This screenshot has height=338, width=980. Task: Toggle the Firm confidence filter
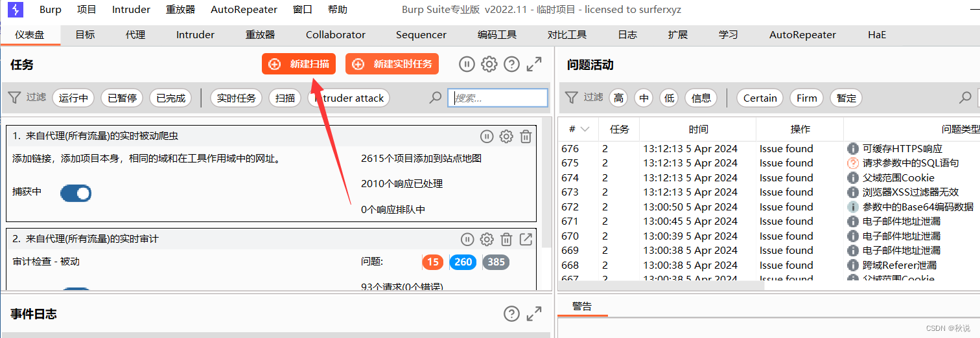807,98
